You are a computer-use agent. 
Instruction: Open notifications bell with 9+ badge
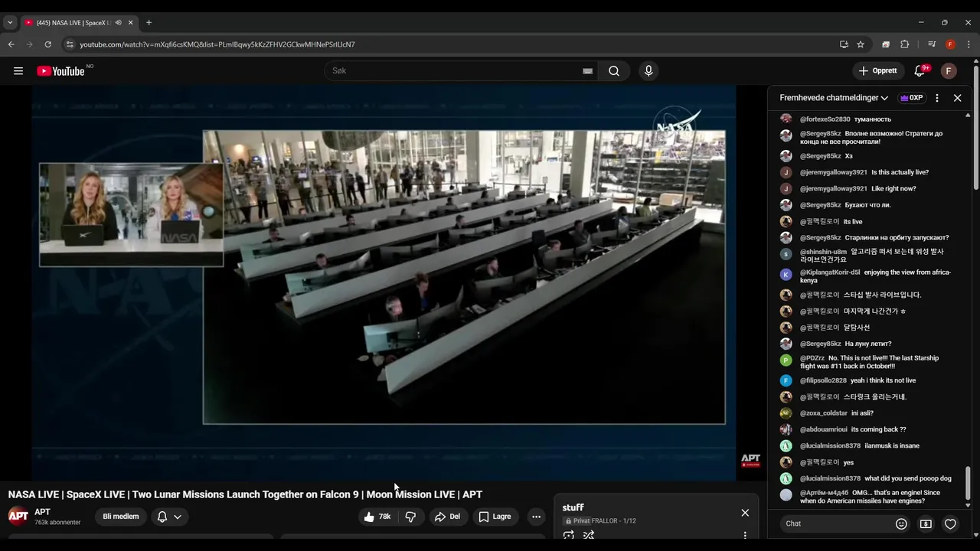click(920, 71)
